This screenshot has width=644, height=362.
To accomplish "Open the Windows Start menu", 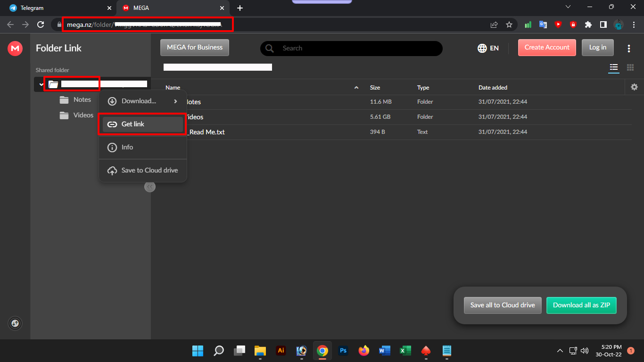I will (198, 351).
